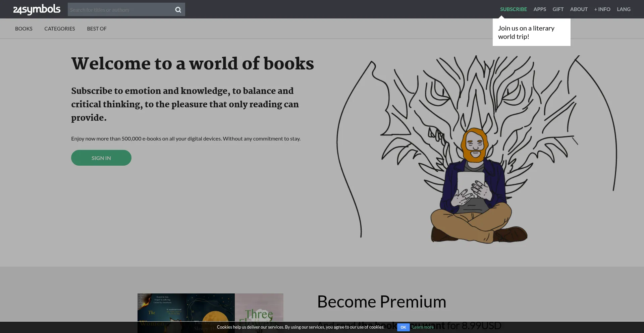
Task: Click the reader and dragon illustration
Action: 477,149
